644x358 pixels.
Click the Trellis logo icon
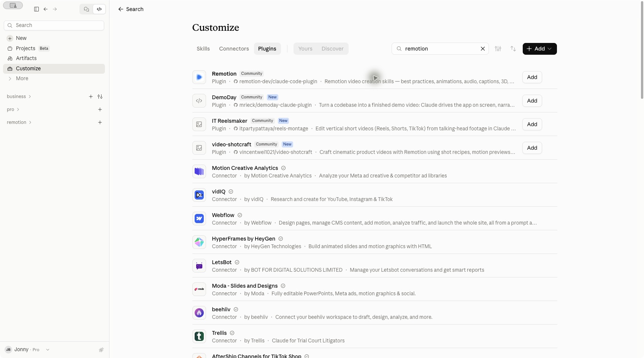199,336
